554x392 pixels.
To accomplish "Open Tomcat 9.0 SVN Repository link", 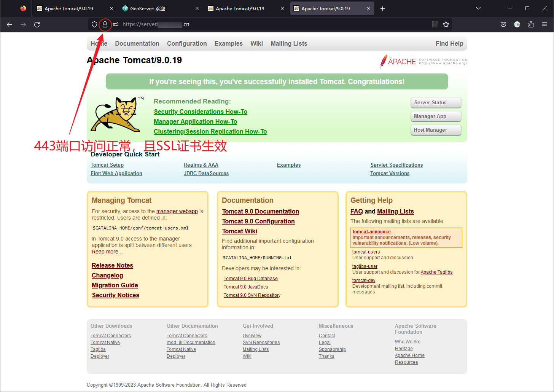I will pyautogui.click(x=252, y=295).
